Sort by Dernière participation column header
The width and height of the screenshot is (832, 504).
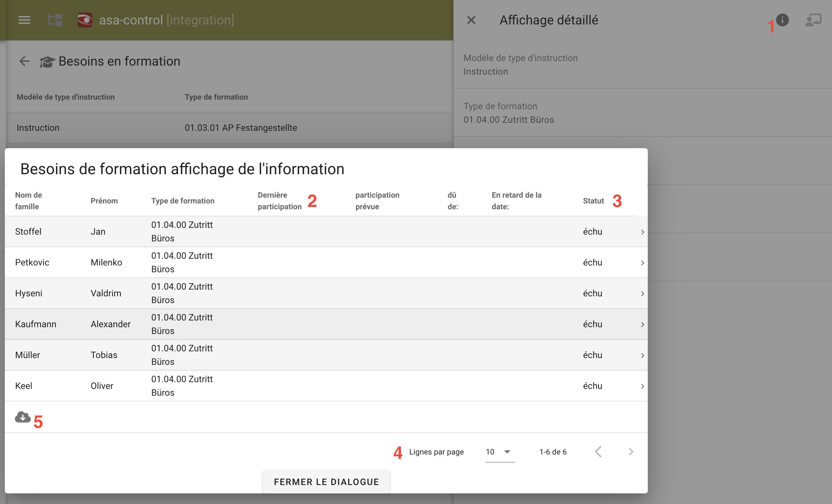click(279, 201)
